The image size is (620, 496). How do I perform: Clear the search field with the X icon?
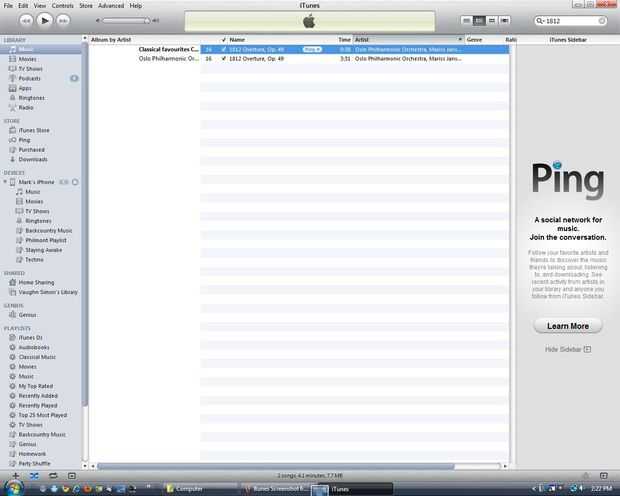point(601,21)
